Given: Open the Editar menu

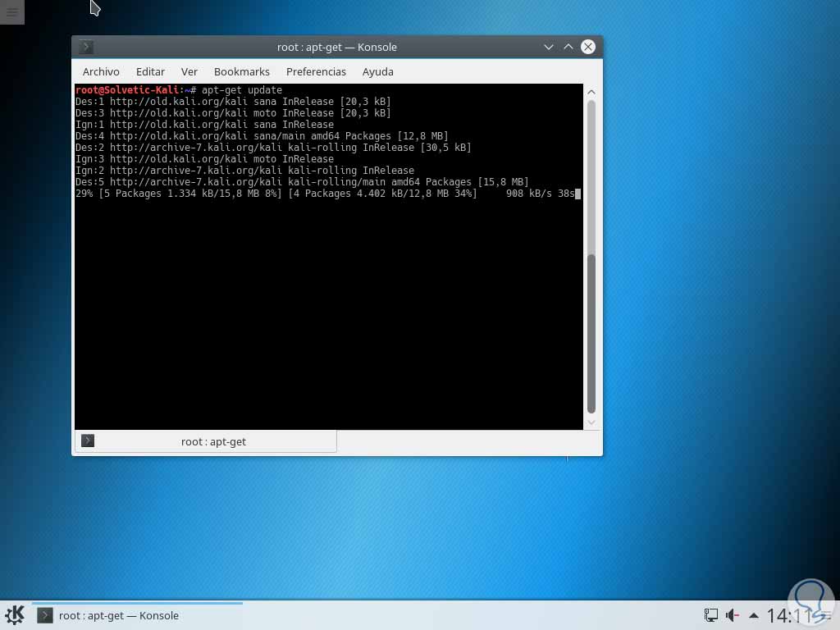Looking at the screenshot, I should 151,72.
